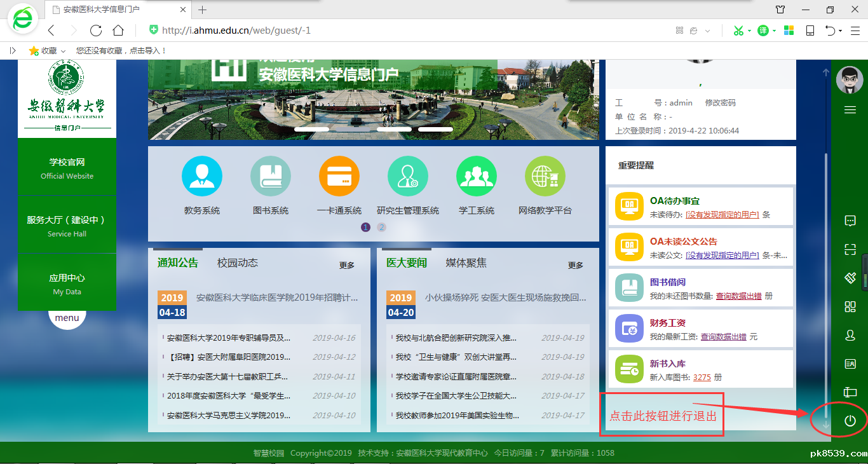
Task: Open 服务大厅 Service Hall menu item
Action: (67, 226)
